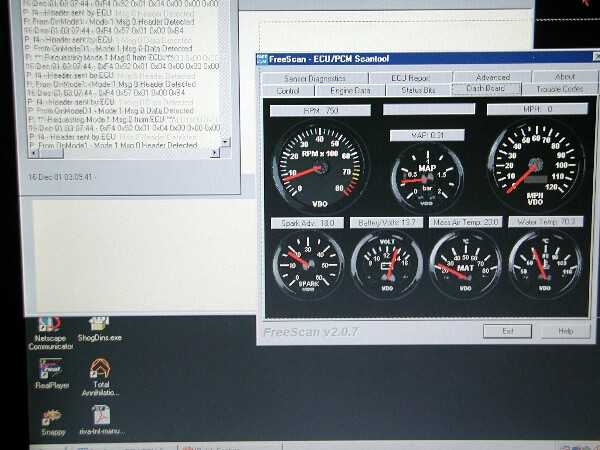The height and width of the screenshot is (450, 600).
Task: Click the FreeScan title bar app icon
Action: (x=262, y=59)
